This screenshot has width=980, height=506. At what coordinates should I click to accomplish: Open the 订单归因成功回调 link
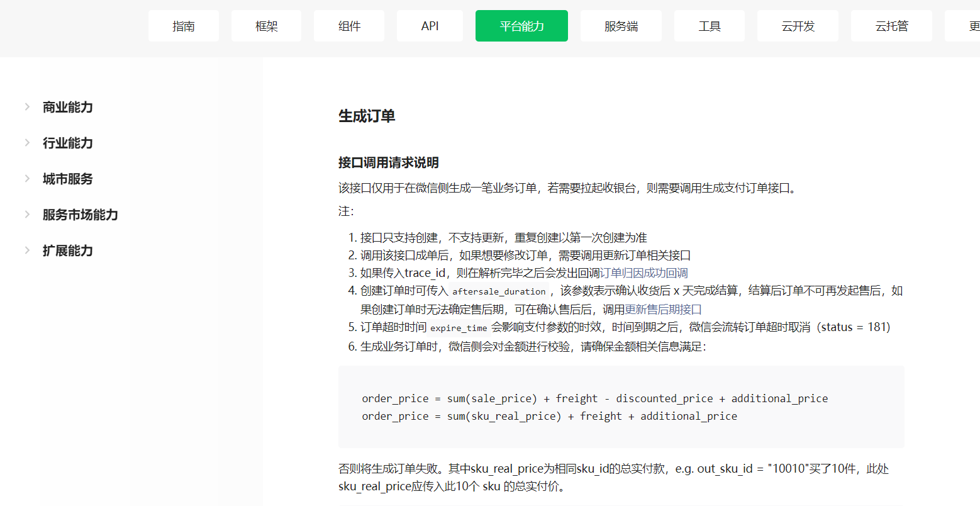(x=643, y=273)
